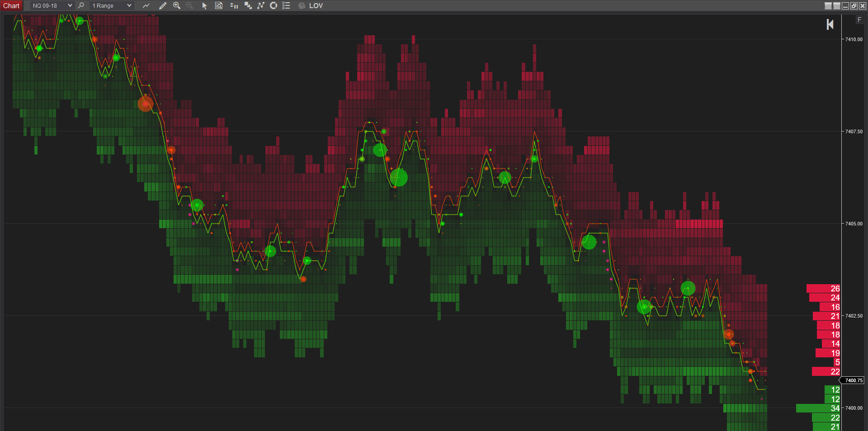Click the ask depth bar showing 24

click(825, 298)
